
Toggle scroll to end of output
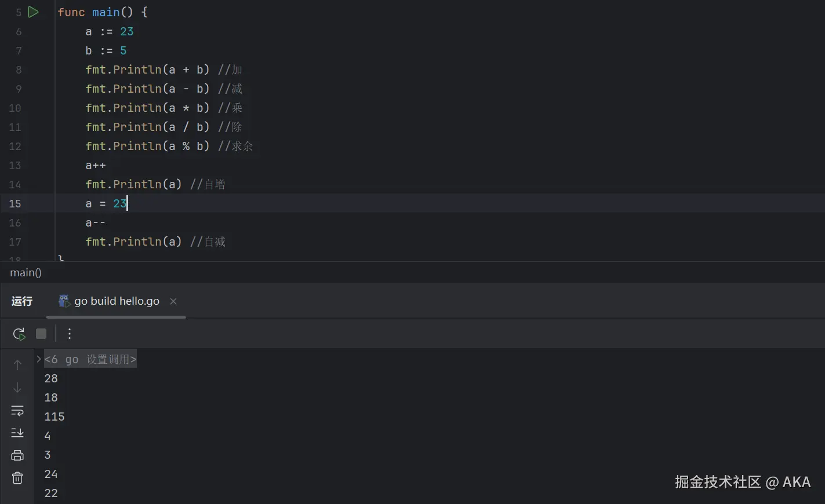(17, 433)
